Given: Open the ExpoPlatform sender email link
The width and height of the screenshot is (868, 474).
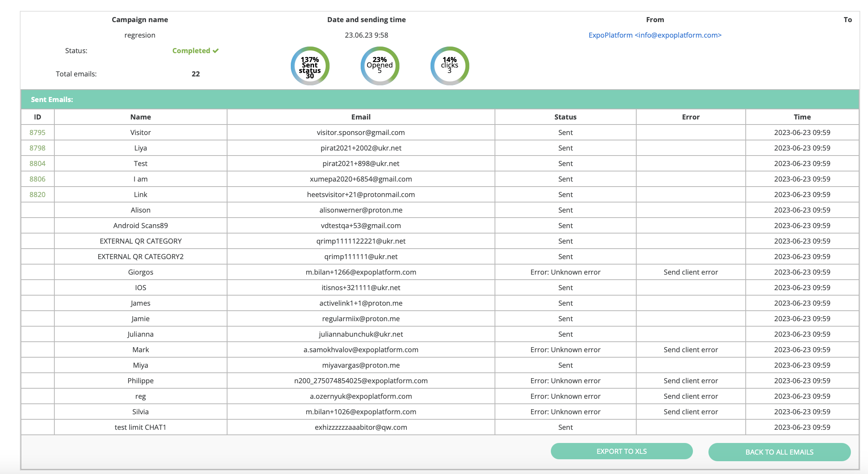Looking at the screenshot, I should tap(654, 35).
